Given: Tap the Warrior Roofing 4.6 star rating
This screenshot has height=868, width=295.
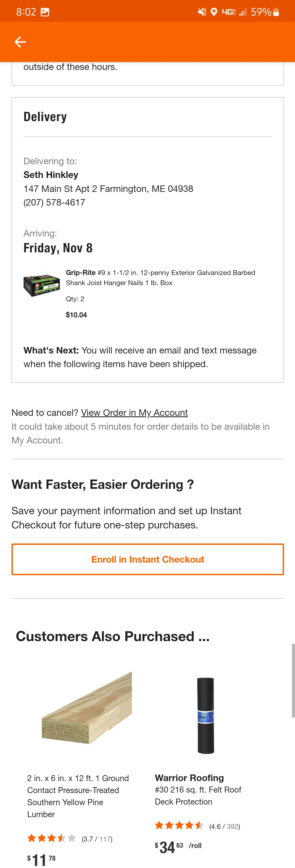Looking at the screenshot, I should 197,826.
